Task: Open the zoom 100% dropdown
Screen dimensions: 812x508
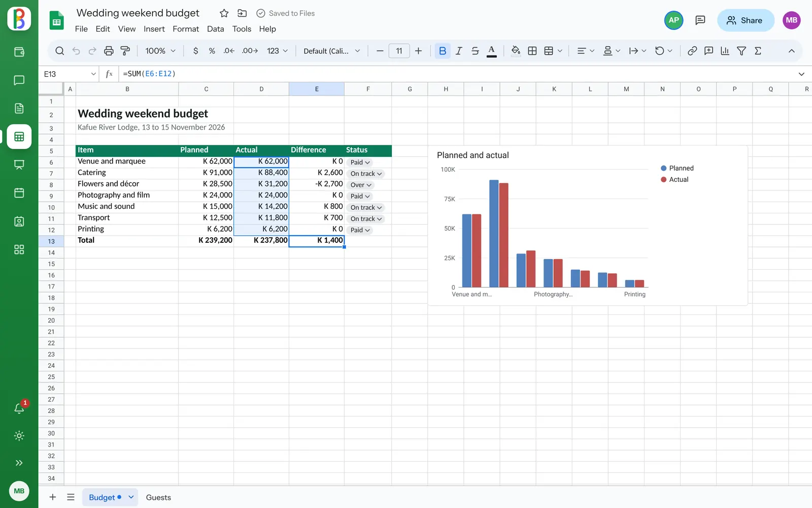Action: pyautogui.click(x=160, y=51)
